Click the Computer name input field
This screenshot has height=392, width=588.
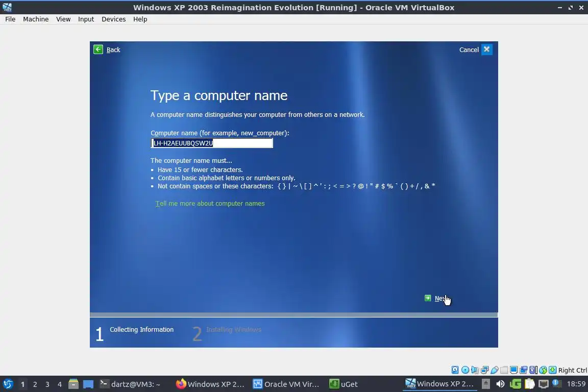click(212, 143)
